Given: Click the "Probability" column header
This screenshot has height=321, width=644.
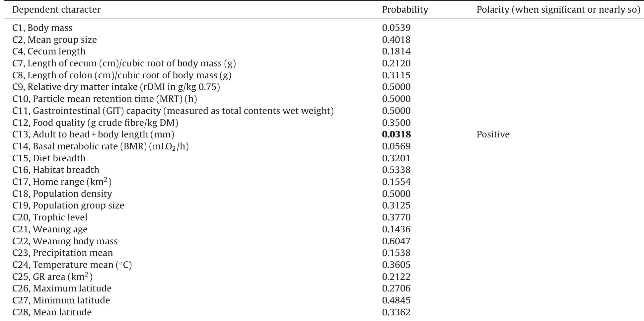Looking at the screenshot, I should tap(405, 10).
